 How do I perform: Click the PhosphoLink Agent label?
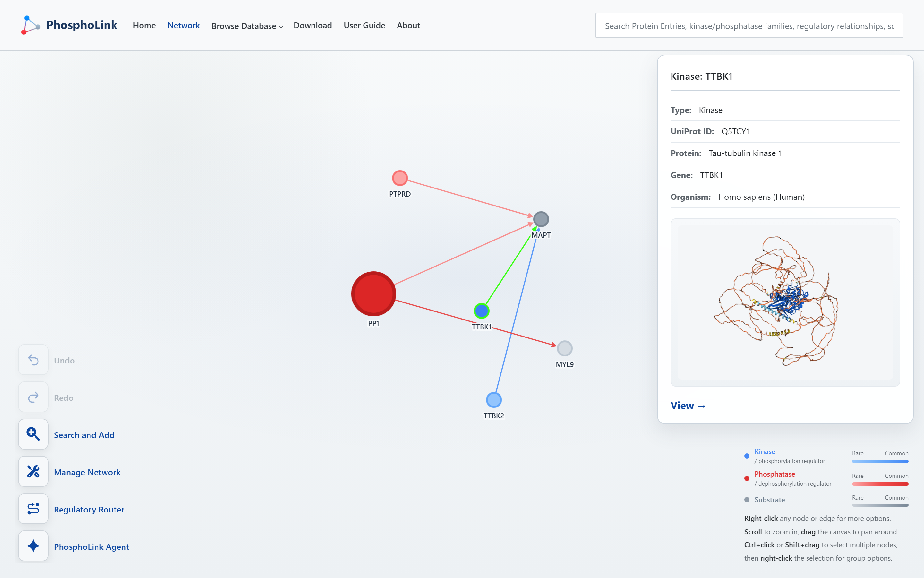tap(91, 547)
